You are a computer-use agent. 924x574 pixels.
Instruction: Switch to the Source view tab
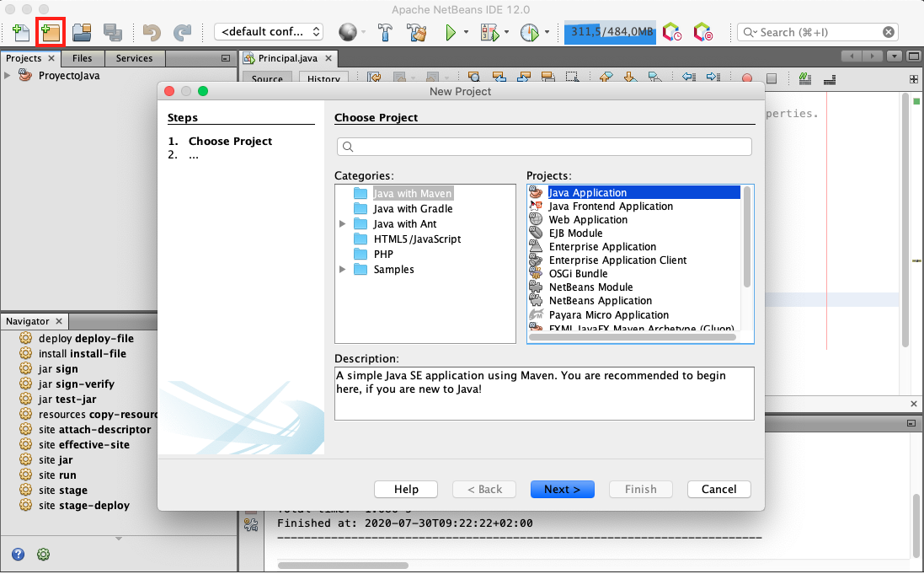click(267, 78)
